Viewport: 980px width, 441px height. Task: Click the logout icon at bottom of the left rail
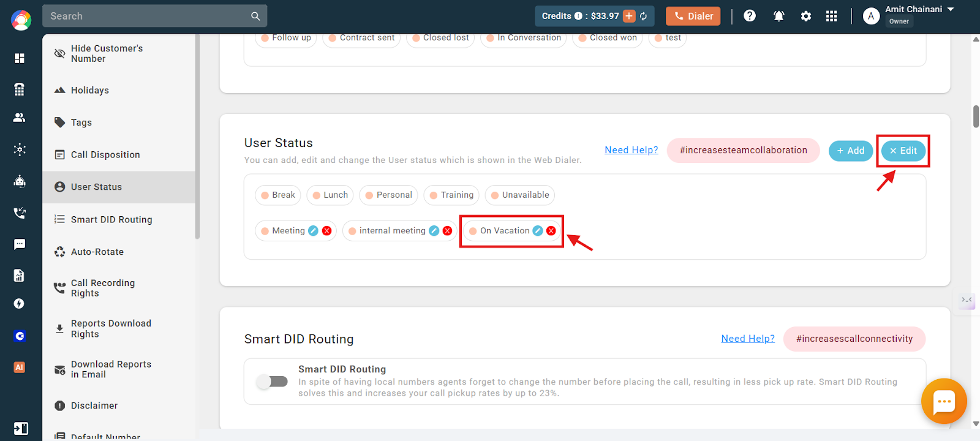pyautogui.click(x=21, y=428)
